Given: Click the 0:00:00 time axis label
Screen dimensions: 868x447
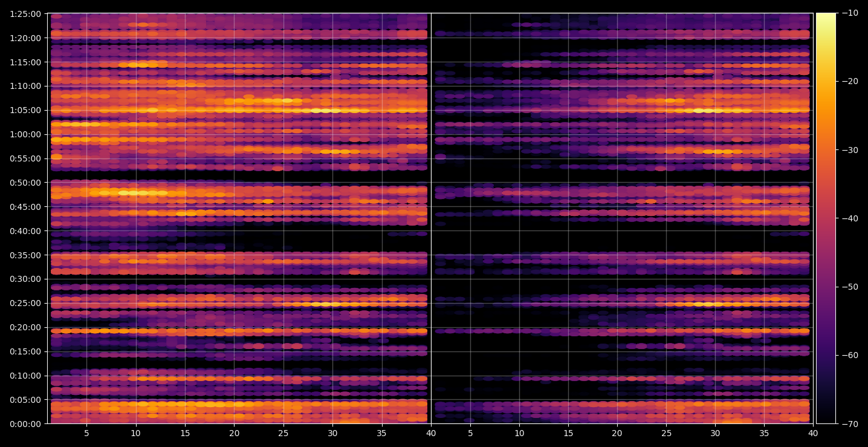Looking at the screenshot, I should [x=25, y=423].
